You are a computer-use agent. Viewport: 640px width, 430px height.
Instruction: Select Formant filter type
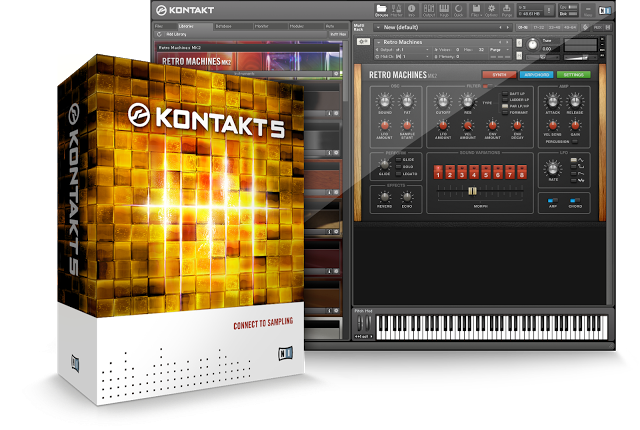pos(505,112)
